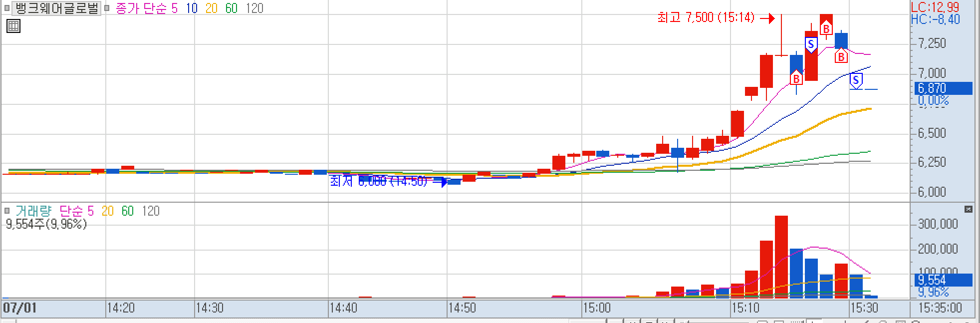Click the 7,000 price axis label

pos(932,73)
